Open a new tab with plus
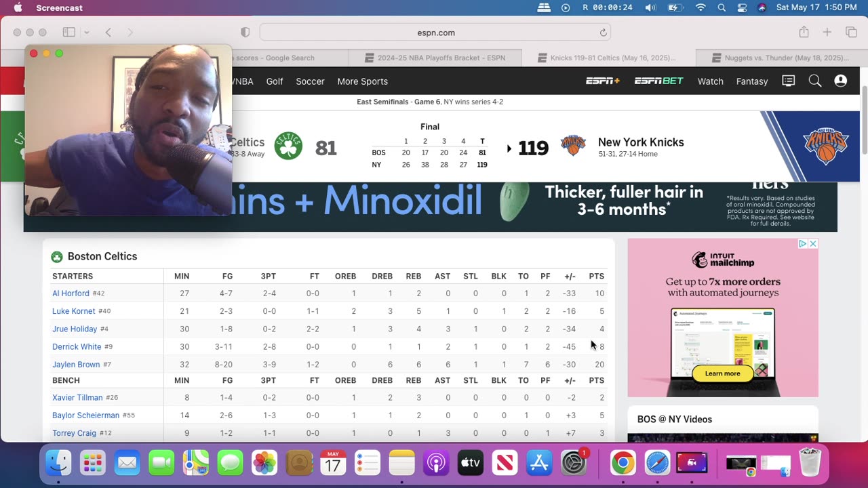 coord(827,32)
